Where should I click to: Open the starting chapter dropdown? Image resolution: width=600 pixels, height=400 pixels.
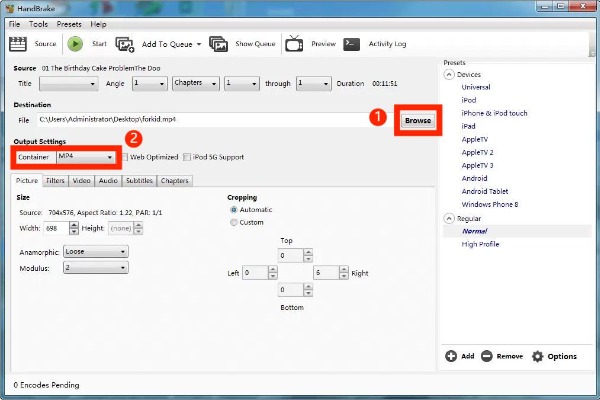coord(241,83)
